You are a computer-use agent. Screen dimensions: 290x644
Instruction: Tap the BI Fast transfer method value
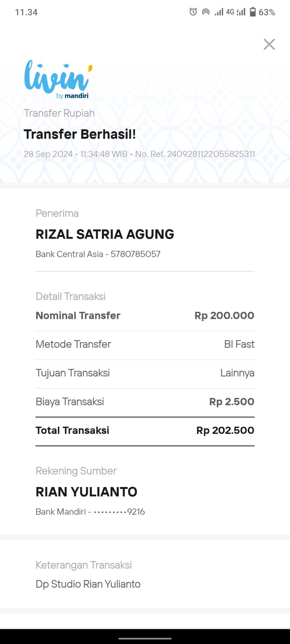(239, 344)
